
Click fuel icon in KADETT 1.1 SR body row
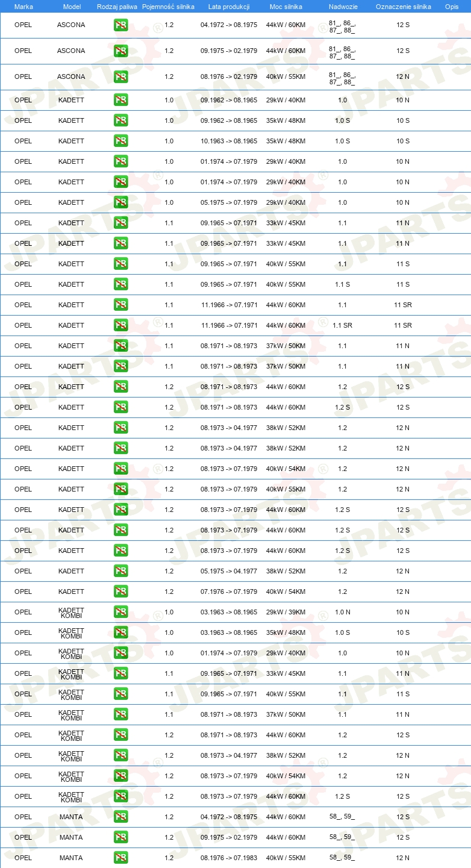point(121,325)
